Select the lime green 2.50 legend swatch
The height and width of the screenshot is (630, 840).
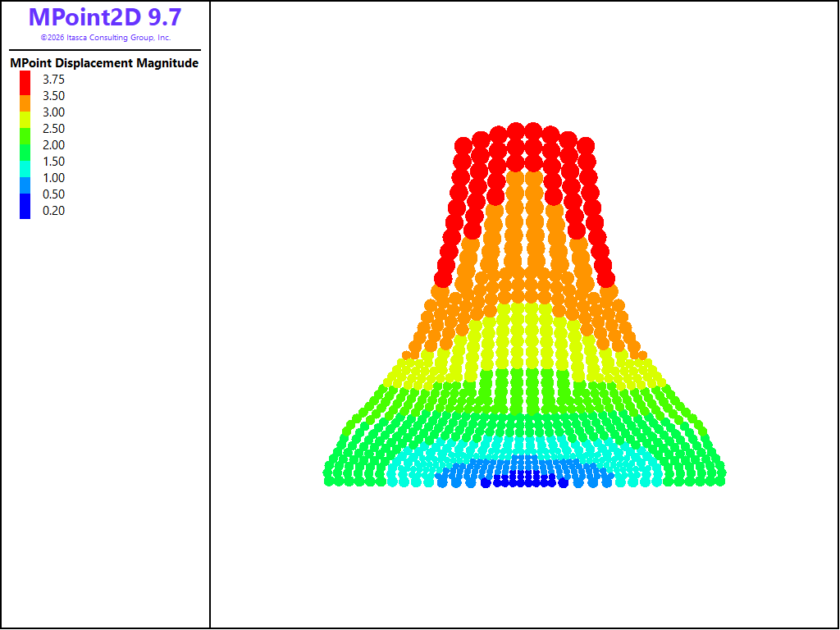25,136
